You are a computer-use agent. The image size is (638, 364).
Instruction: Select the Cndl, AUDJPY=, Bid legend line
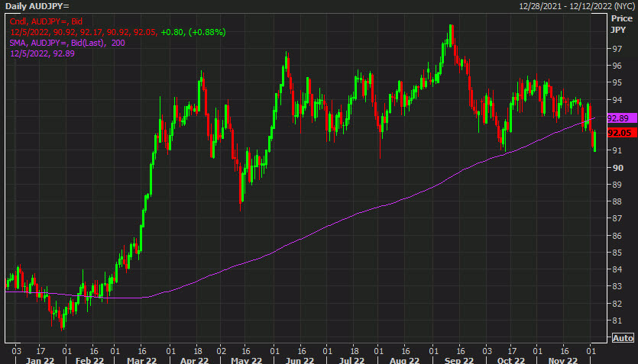pos(46,21)
